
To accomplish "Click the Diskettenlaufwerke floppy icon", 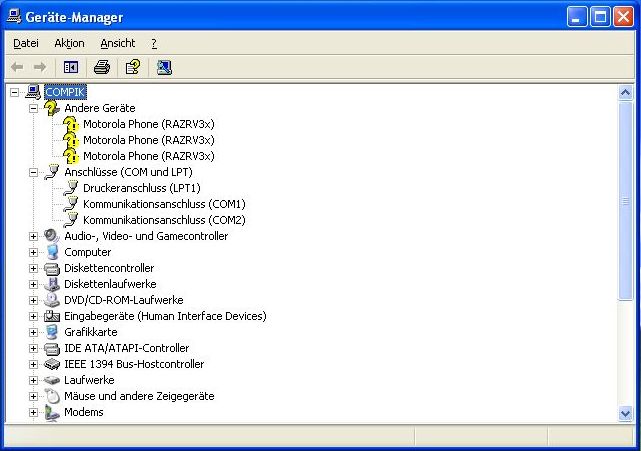I will pos(52,284).
